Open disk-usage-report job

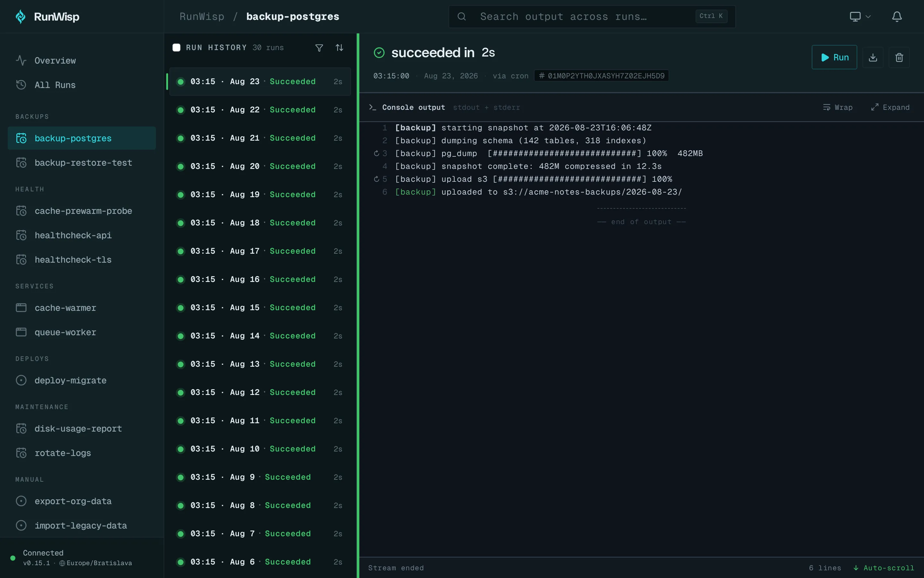82,429
